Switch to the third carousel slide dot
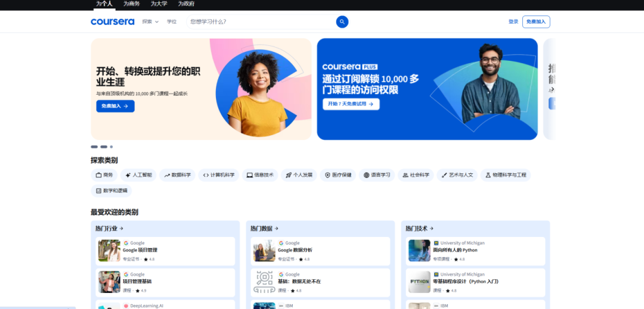644x309 pixels. [111, 146]
